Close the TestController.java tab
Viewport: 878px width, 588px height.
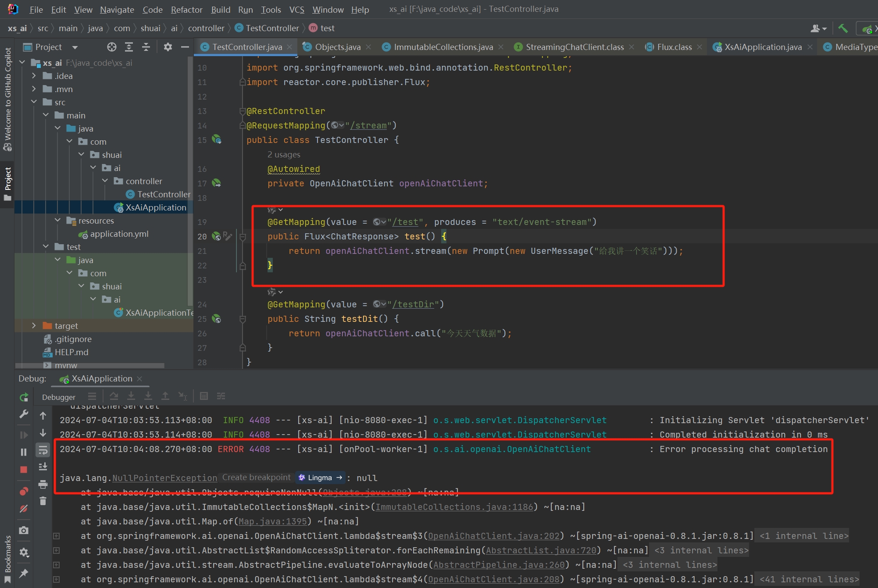point(289,47)
